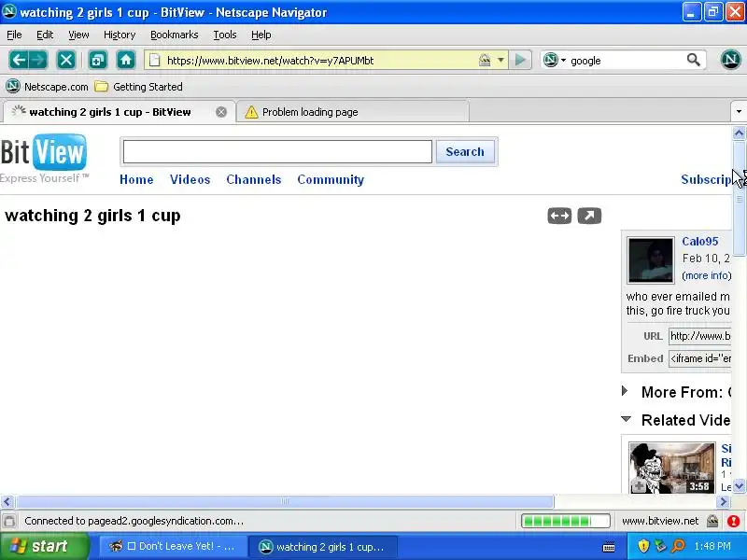Run search with the magnifier icon

point(694,60)
